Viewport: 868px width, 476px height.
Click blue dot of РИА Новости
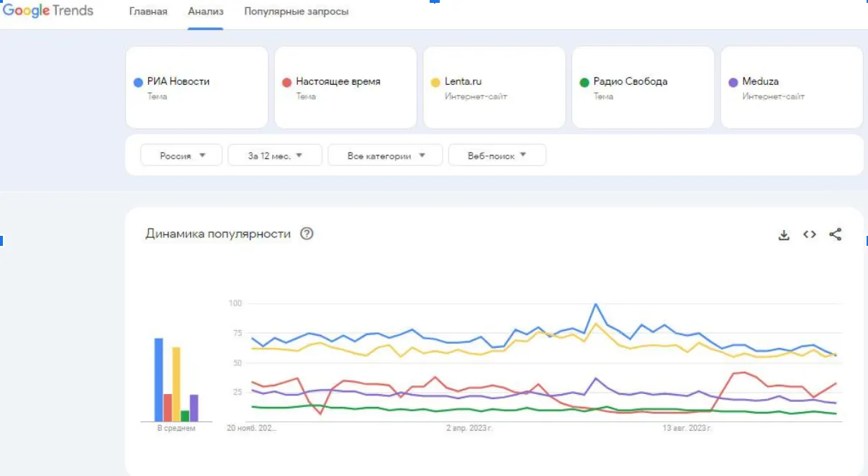(x=139, y=82)
